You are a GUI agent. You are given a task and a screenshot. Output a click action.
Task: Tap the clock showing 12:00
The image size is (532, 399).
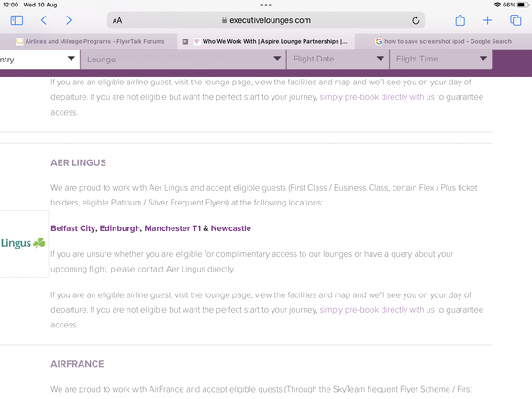10,5
